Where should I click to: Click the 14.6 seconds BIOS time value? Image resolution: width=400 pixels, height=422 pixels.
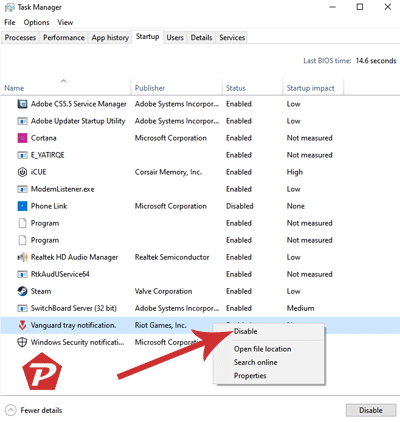point(376,61)
